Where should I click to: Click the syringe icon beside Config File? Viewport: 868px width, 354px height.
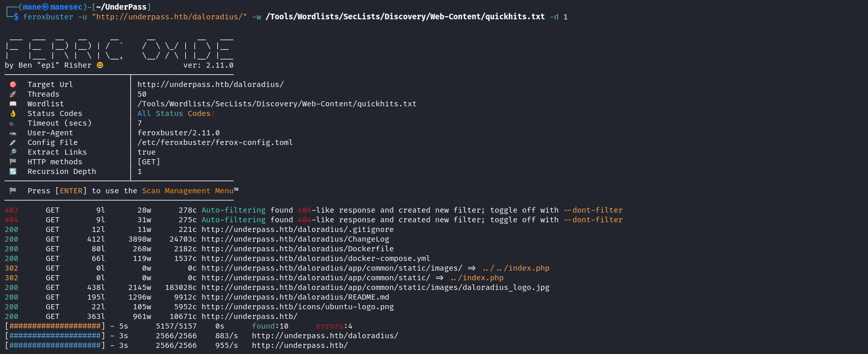[13, 142]
